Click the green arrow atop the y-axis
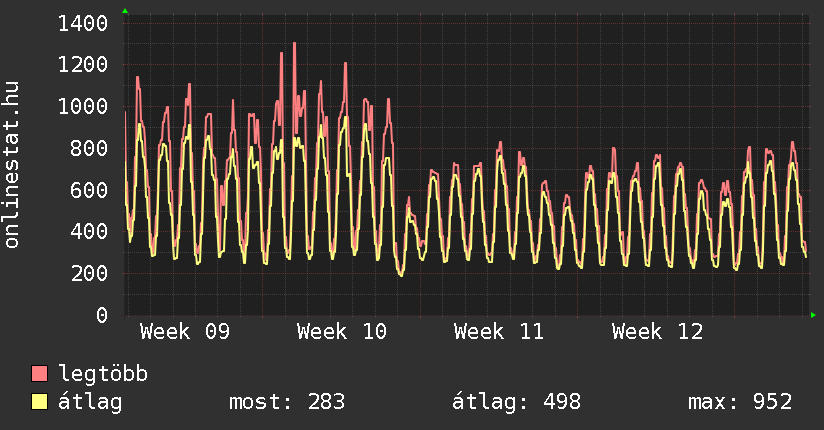The image size is (824, 430). [x=125, y=11]
